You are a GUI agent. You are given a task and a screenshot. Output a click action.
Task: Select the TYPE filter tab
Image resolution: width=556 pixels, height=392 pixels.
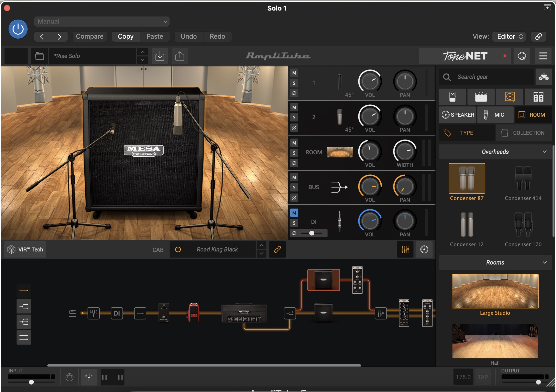click(x=467, y=133)
